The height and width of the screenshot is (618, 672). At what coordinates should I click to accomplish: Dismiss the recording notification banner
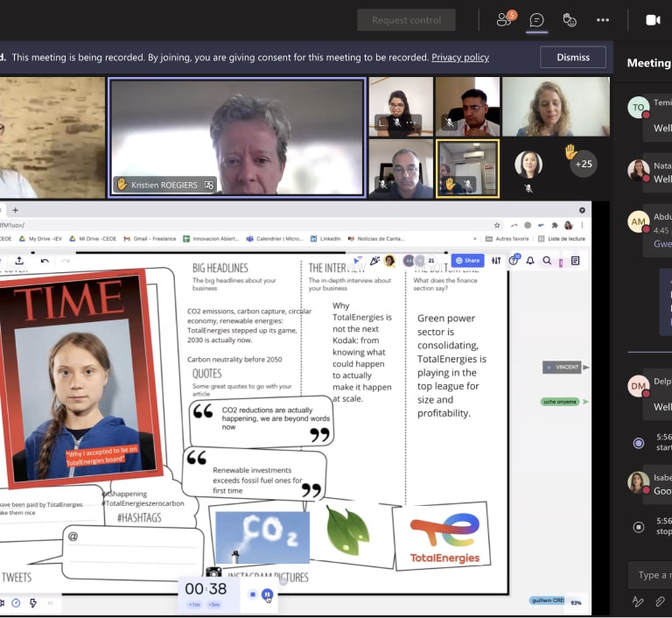point(573,57)
